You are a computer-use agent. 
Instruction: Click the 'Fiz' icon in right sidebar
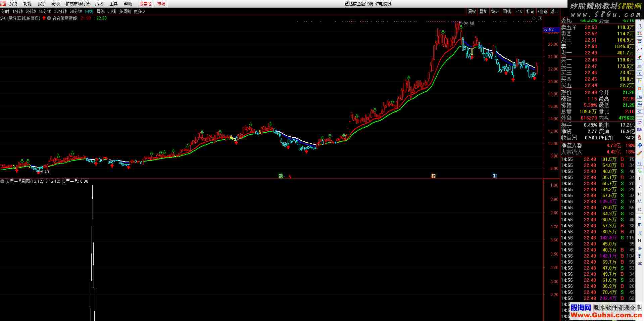click(640, 96)
